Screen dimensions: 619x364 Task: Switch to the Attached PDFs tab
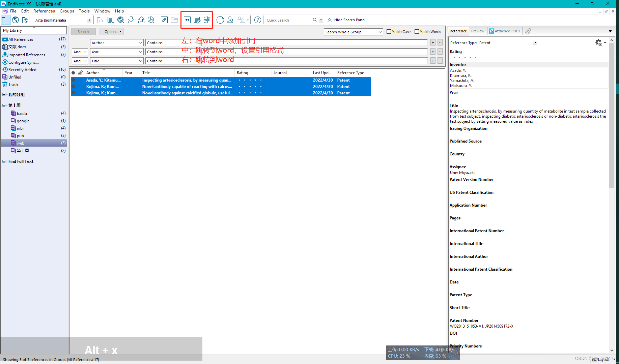tap(505, 31)
